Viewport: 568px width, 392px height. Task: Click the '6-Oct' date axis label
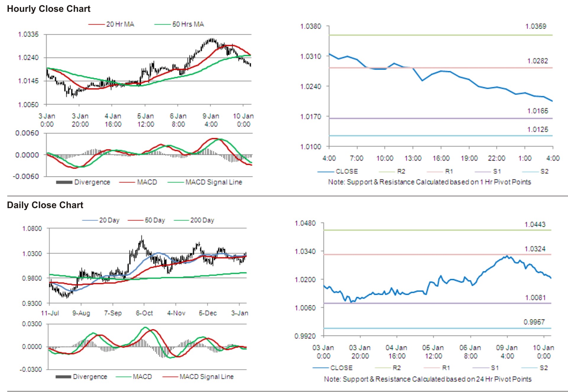point(144,313)
